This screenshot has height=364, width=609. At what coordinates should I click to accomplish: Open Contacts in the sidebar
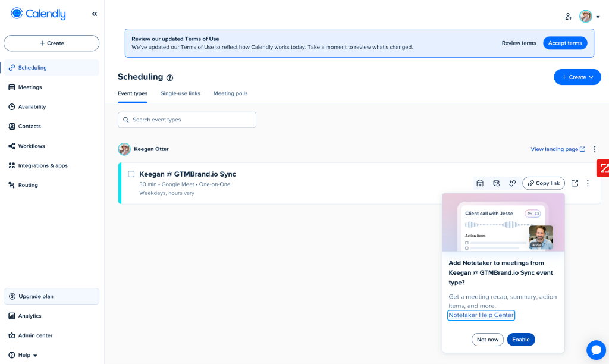pyautogui.click(x=51, y=126)
